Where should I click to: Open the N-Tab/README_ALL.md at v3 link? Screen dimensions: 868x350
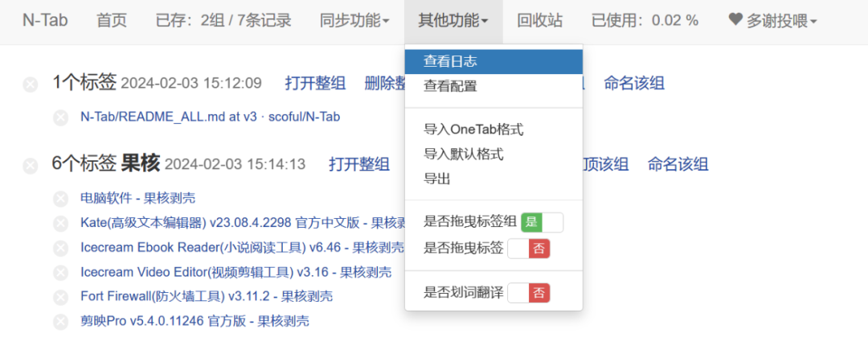[211, 117]
